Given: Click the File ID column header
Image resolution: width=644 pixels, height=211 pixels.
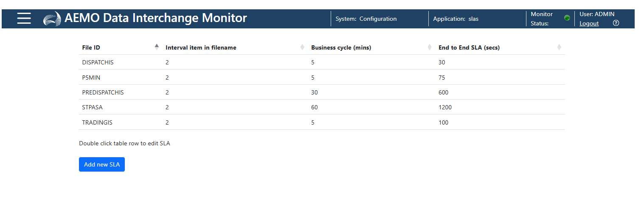Looking at the screenshot, I should click(x=91, y=47).
